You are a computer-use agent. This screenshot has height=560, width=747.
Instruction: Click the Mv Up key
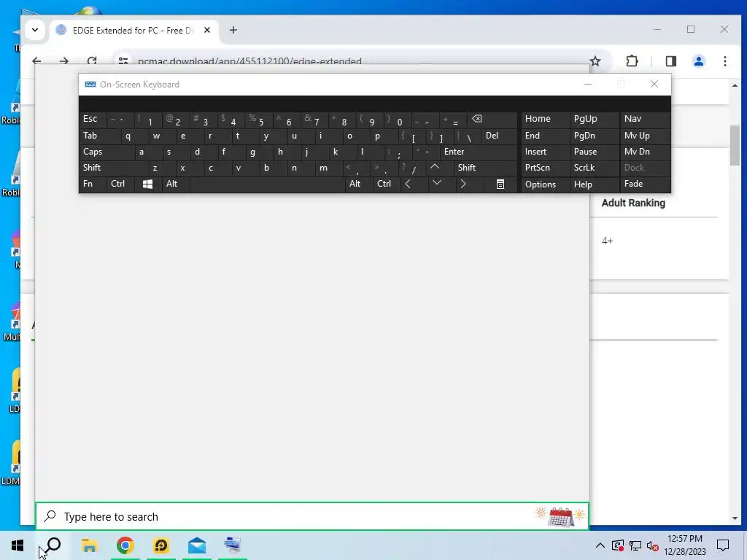tap(645, 136)
